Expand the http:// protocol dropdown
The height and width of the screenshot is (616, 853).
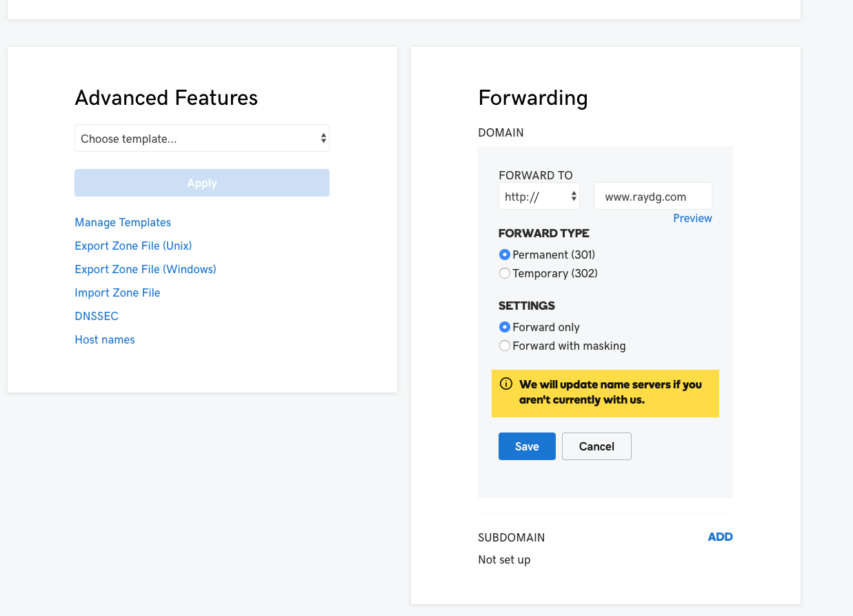click(x=539, y=197)
